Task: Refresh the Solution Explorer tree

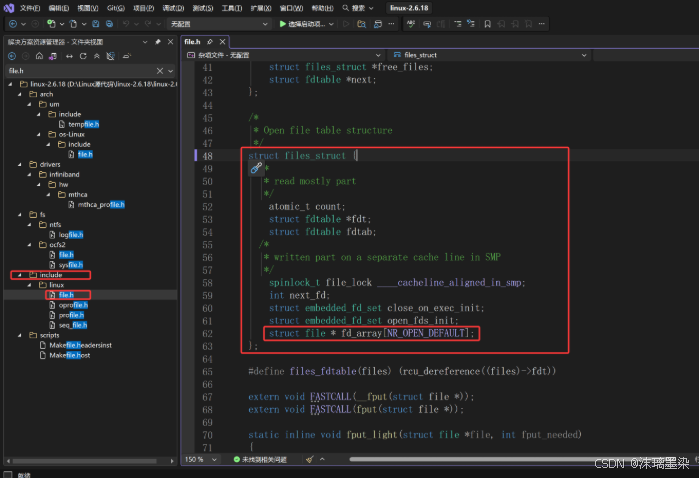Action: point(83,56)
